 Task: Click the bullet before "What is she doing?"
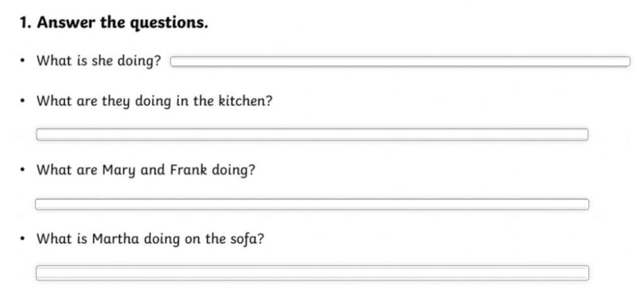23,62
